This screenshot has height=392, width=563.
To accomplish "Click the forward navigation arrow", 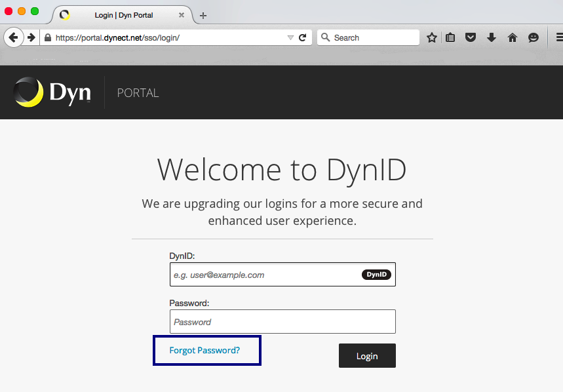I will [x=31, y=37].
